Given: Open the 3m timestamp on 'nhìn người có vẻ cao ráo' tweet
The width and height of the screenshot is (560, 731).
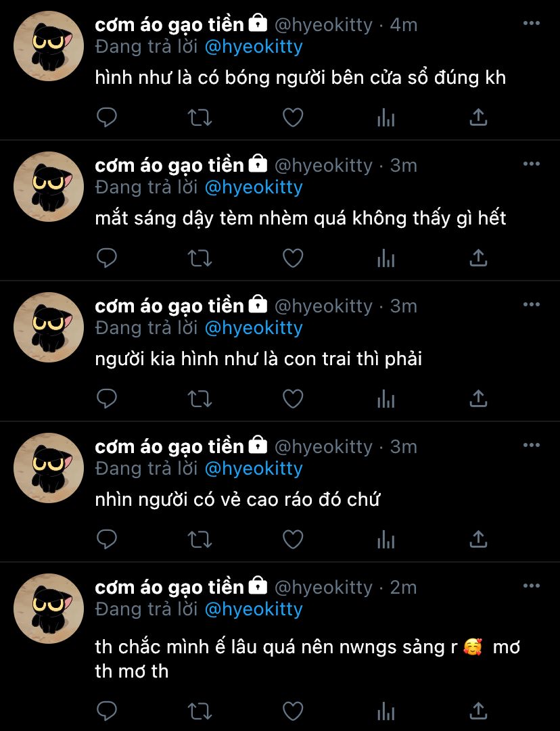Looking at the screenshot, I should click(x=403, y=446).
